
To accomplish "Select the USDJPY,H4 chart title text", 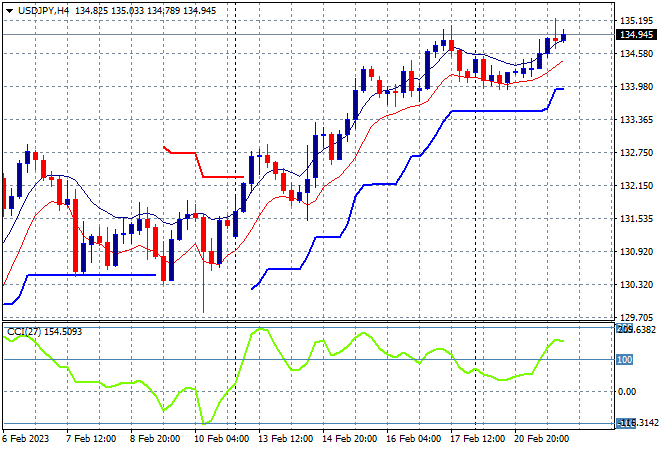I will (43, 11).
